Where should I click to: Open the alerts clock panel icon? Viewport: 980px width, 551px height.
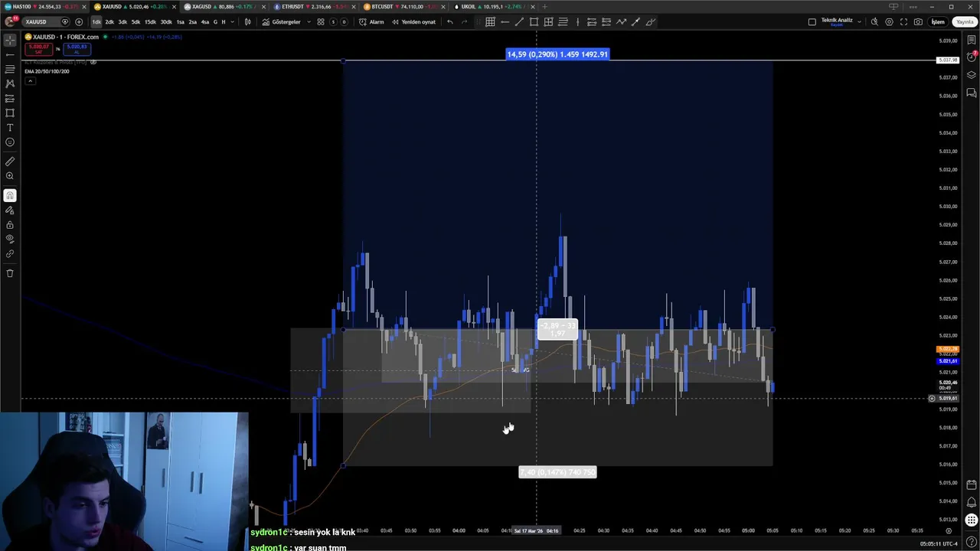tap(972, 57)
